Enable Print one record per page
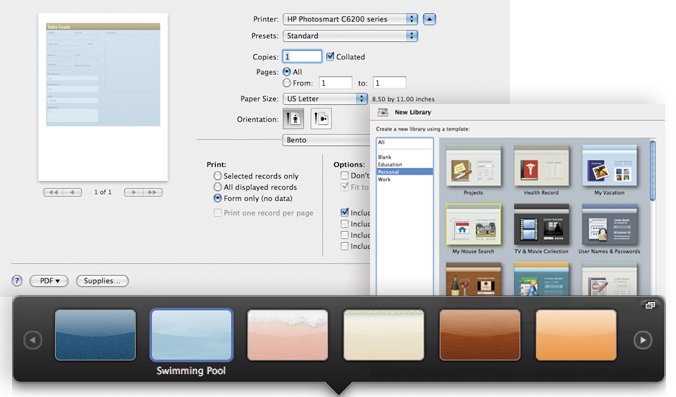This screenshot has width=676, height=397. tap(218, 213)
